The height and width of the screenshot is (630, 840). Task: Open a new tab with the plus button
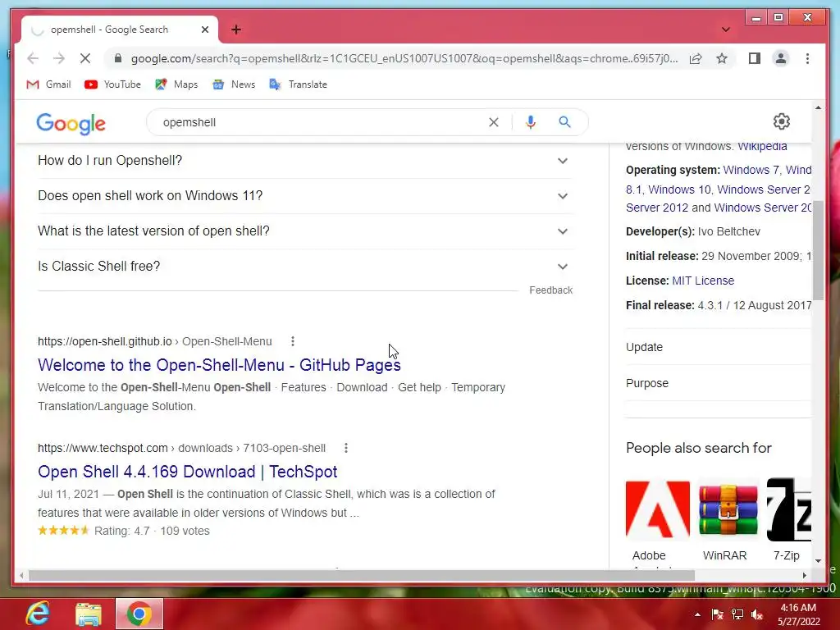point(236,30)
